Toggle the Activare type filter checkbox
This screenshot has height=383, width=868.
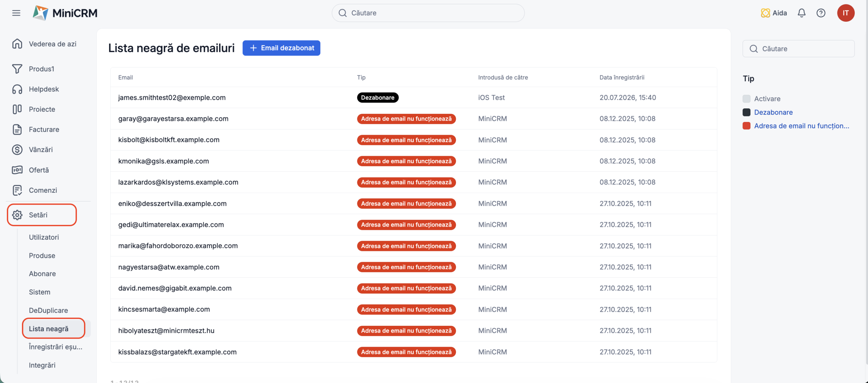coord(746,99)
